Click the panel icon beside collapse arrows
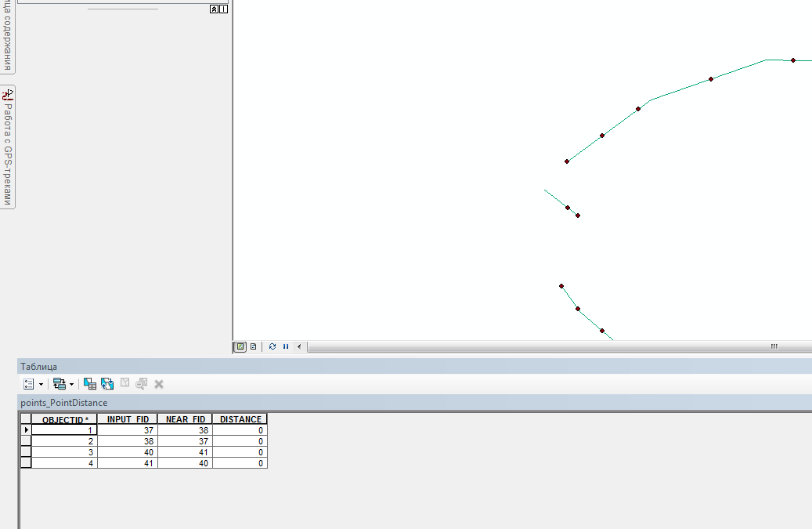 [x=224, y=9]
